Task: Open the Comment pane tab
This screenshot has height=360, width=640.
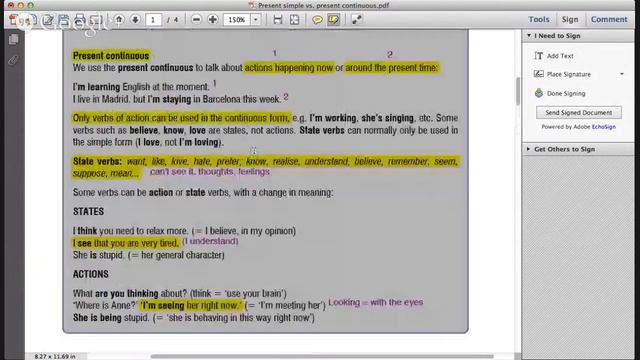Action: 609,19
